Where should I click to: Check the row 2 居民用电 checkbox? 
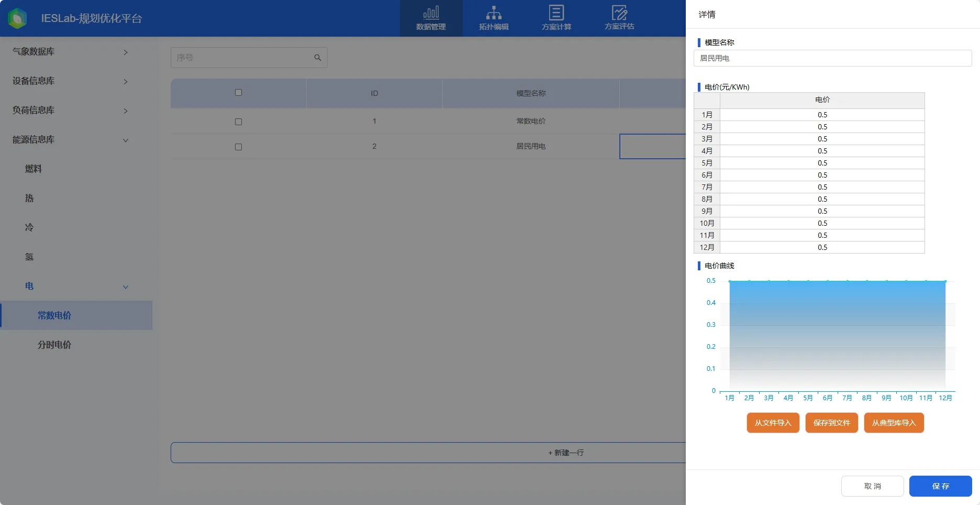tap(238, 147)
